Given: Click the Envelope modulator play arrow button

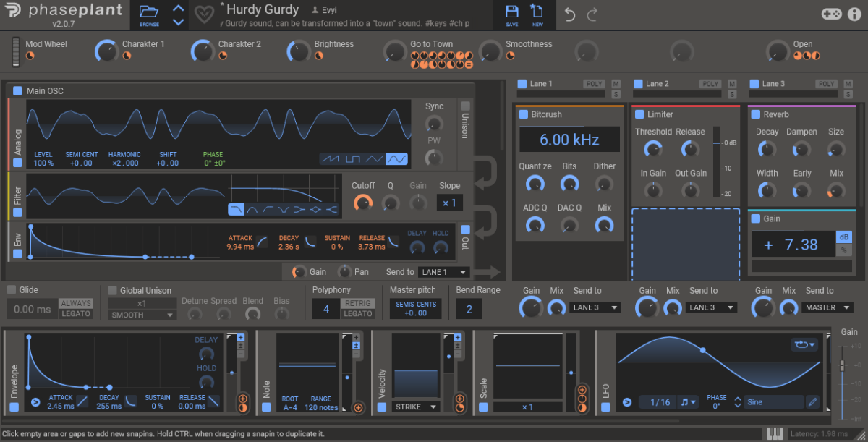Looking at the screenshot, I should (35, 402).
